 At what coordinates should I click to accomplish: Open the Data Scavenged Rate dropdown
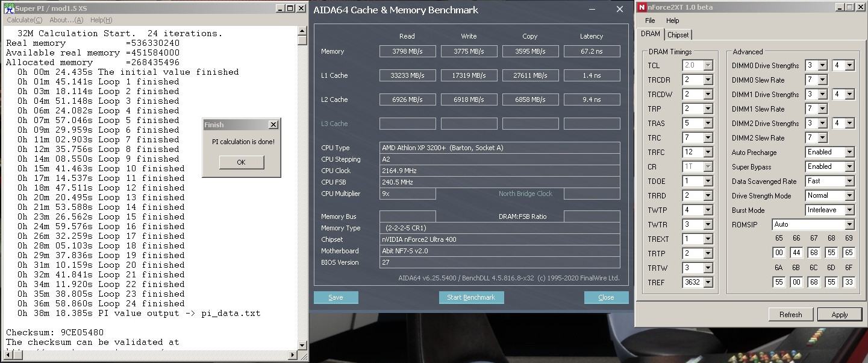pos(849,181)
